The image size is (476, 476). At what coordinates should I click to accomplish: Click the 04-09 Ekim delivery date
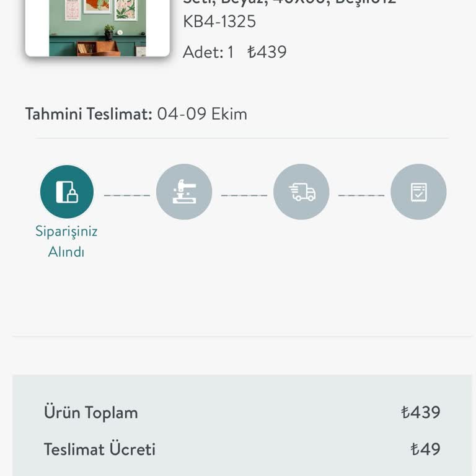[x=202, y=114]
